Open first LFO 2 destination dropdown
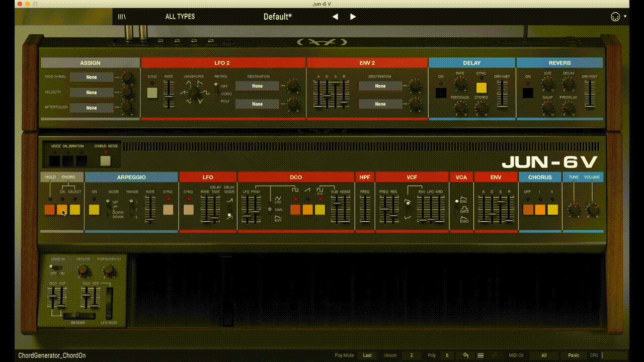The image size is (644, 362). pos(257,86)
